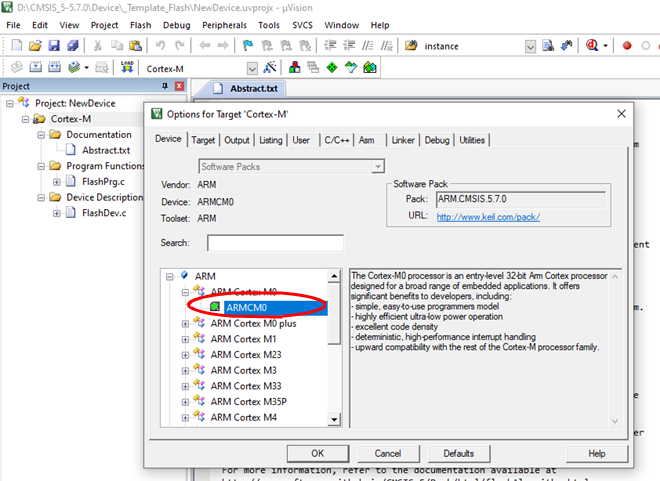660x481 pixels.
Task: Collapse the ARM vendor node
Action: click(169, 276)
